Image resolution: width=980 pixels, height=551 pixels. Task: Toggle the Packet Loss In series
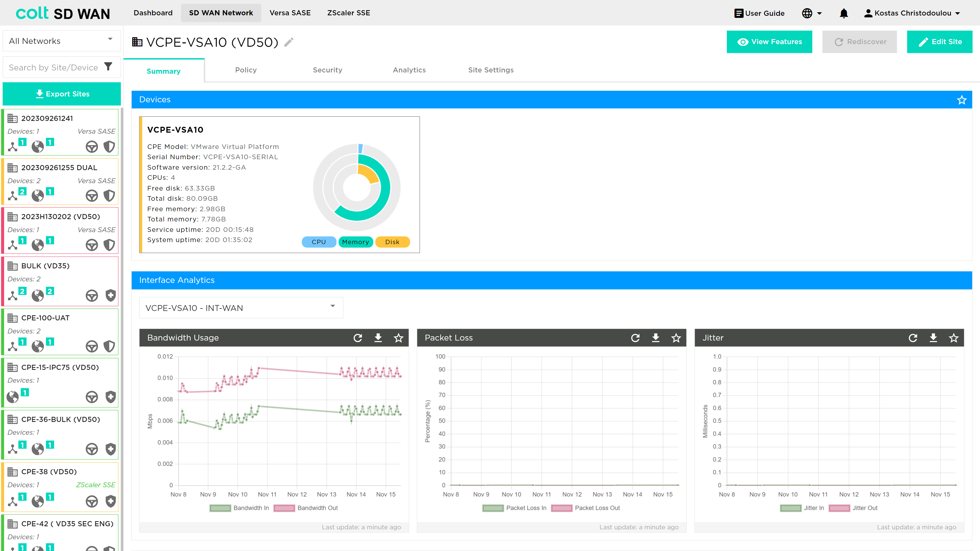[x=514, y=508]
